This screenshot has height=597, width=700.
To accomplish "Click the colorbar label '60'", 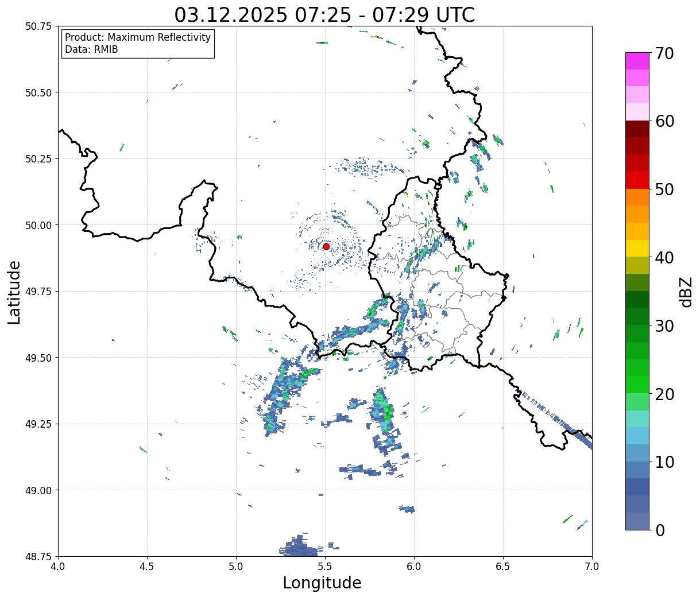I will pyautogui.click(x=664, y=121).
